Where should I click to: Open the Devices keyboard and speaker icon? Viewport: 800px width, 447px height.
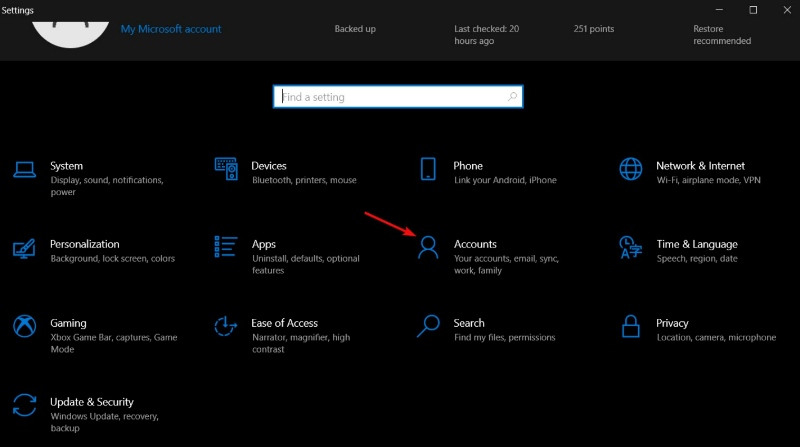click(226, 168)
